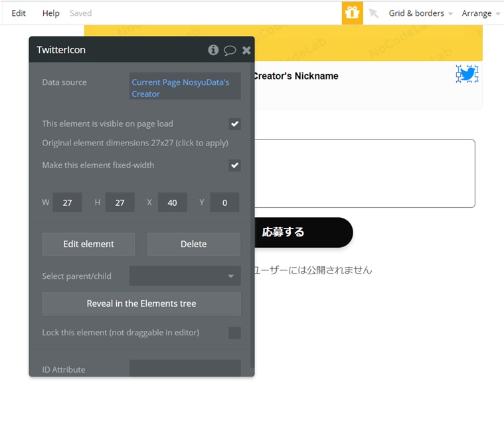The width and height of the screenshot is (504, 447).
Task: Toggle 'visible on page load' checkbox
Action: tap(234, 124)
